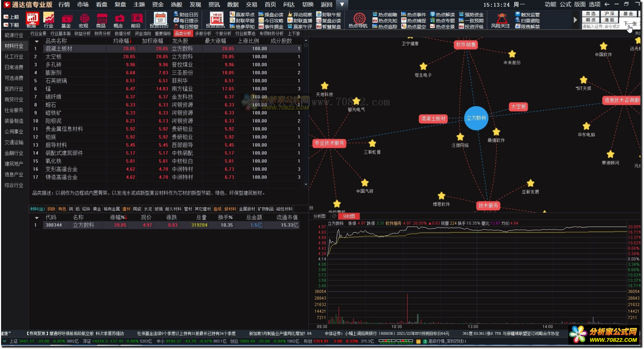This screenshot has width=644, height=349.
Task: Open 智慧复盘 toolbar item
Action: pos(328,27)
